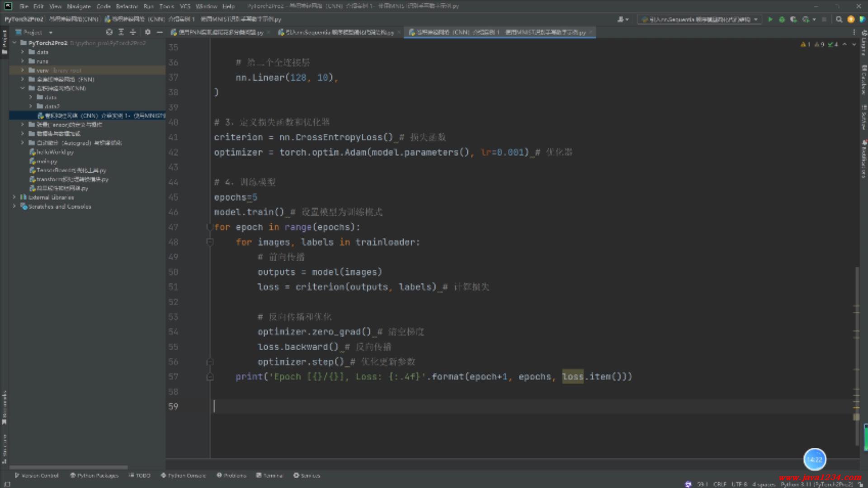Open Search Everywhere magnifier icon
This screenshot has height=488, width=868.
click(x=839, y=19)
